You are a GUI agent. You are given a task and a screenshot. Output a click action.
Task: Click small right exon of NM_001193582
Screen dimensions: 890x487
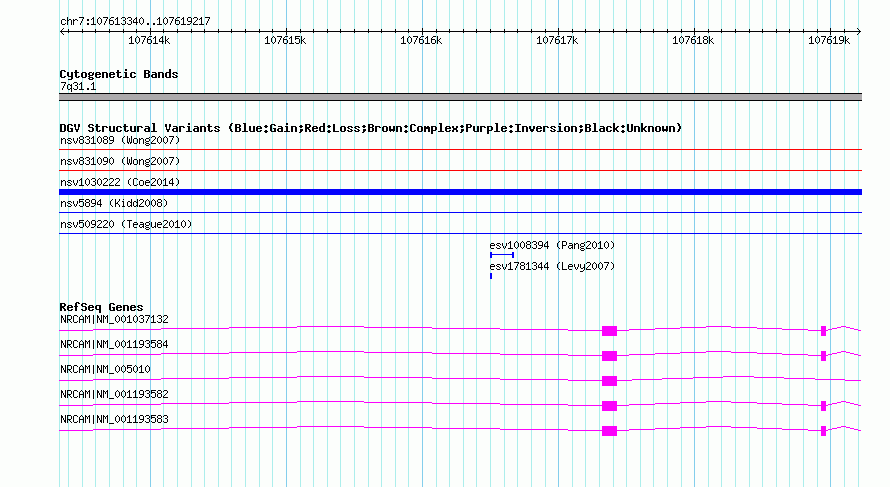(824, 406)
